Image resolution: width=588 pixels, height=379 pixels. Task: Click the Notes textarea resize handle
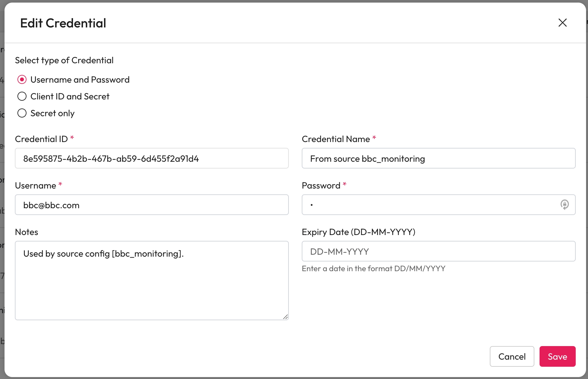coord(285,317)
